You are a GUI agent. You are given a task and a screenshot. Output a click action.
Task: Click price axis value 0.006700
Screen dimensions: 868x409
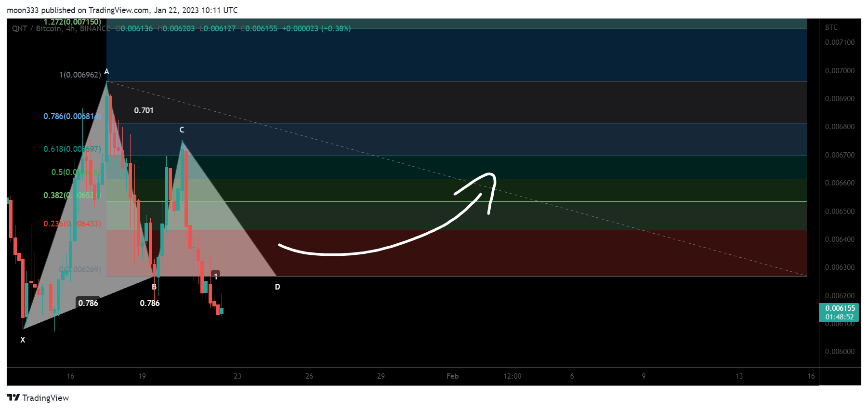click(840, 155)
